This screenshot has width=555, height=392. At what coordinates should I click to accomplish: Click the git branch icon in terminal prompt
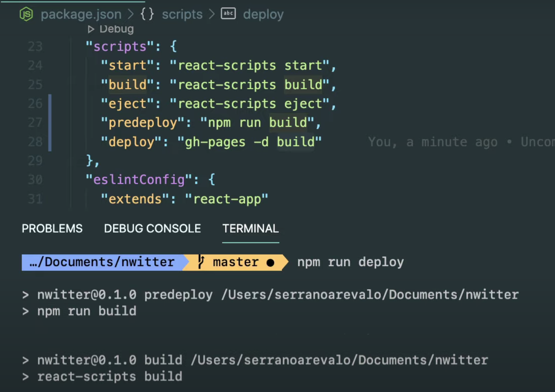pyautogui.click(x=201, y=262)
